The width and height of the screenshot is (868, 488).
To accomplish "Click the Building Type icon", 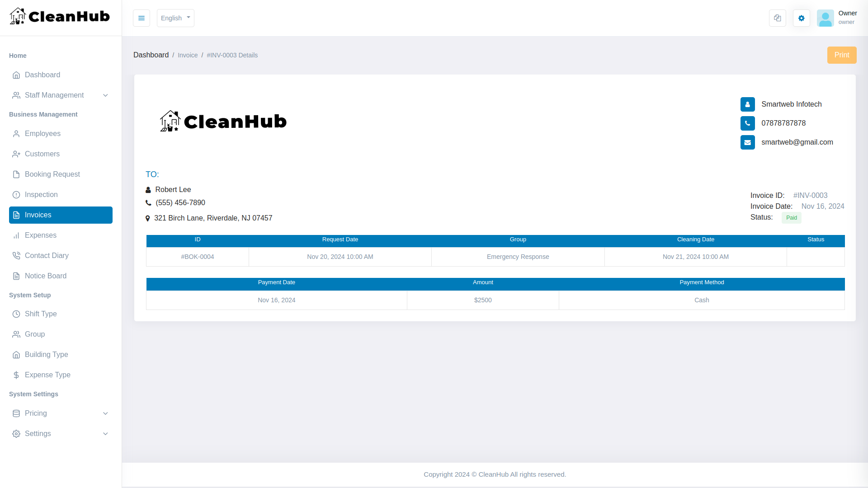I will [x=16, y=355].
